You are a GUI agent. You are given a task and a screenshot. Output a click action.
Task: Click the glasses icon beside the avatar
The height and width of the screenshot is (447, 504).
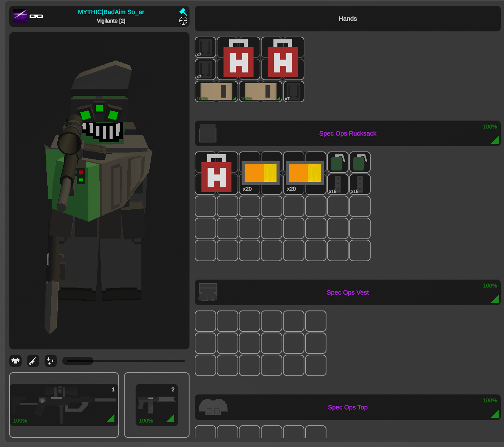click(x=36, y=16)
